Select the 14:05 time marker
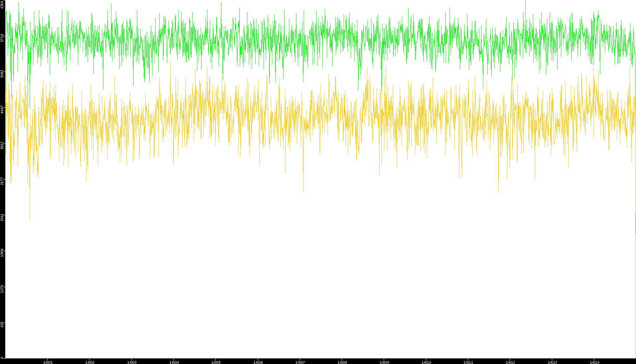 (216, 362)
